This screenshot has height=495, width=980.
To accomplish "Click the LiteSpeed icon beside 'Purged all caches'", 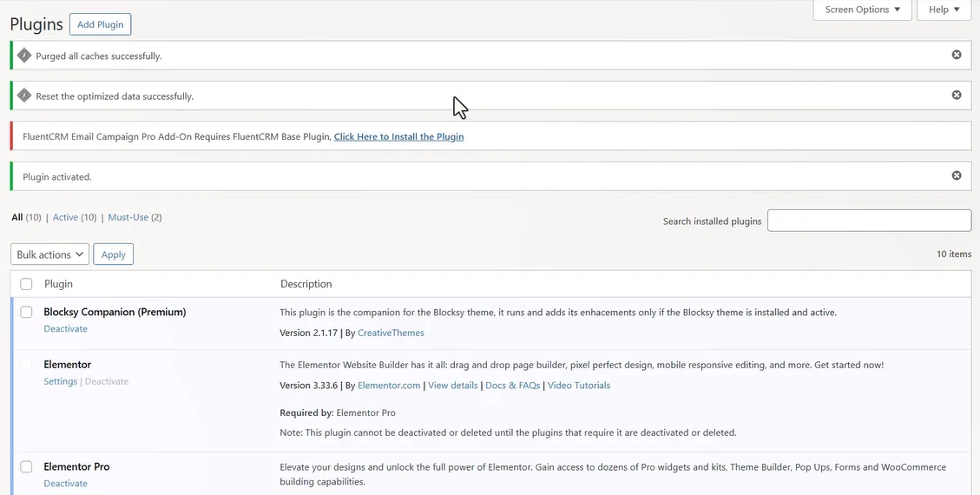I will point(26,56).
